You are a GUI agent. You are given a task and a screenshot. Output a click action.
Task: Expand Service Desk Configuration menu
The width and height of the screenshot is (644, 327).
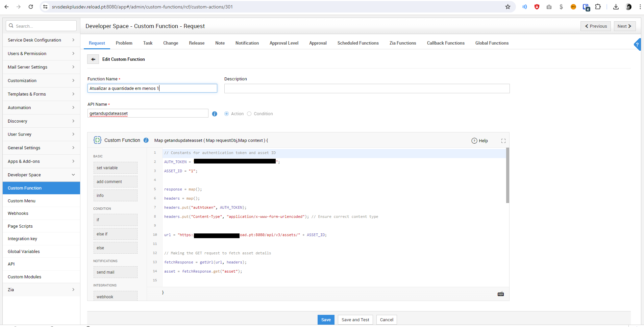click(41, 40)
